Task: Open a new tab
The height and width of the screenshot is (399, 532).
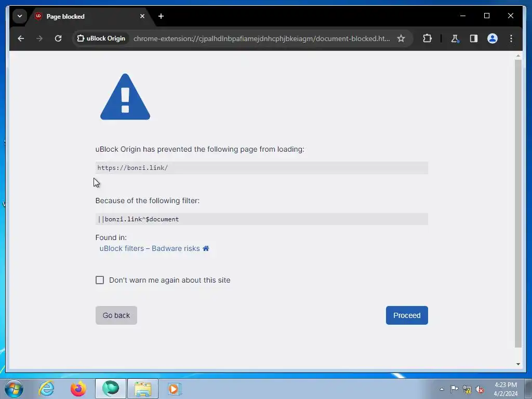Action: (x=161, y=16)
